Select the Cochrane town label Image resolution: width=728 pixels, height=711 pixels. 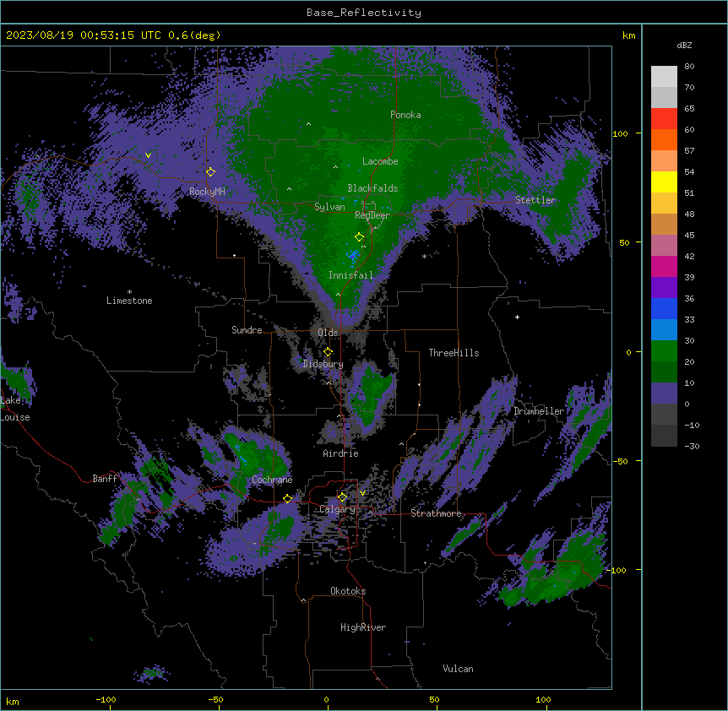(x=272, y=480)
